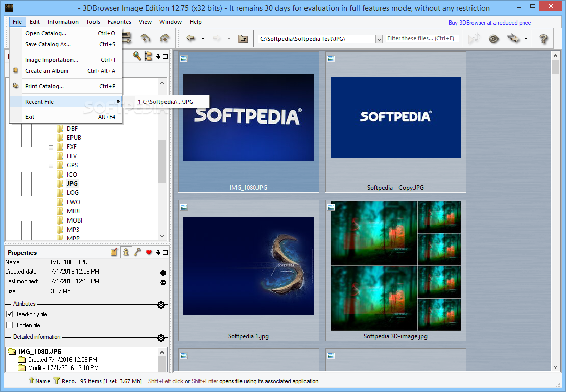Viewport: 566px width, 392px height.
Task: Click the folder tree icon beside the magnifier
Action: tap(148, 56)
